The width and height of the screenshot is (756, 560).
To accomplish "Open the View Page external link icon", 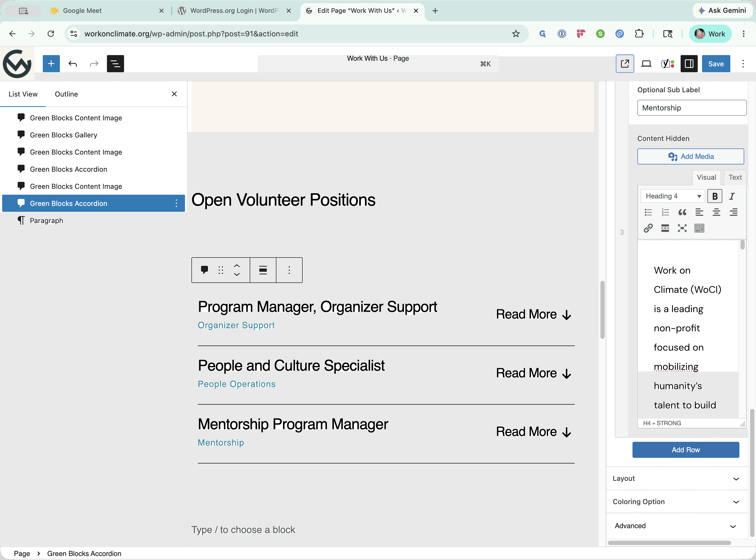I will (624, 63).
